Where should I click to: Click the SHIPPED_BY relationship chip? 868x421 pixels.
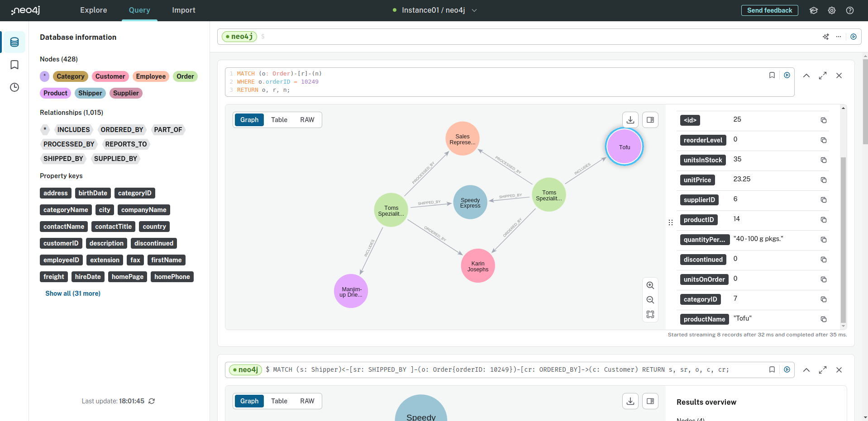(x=63, y=159)
